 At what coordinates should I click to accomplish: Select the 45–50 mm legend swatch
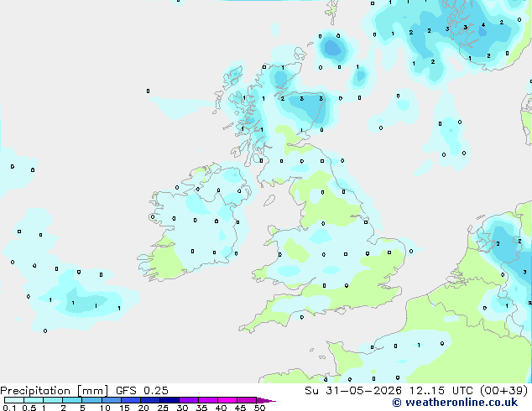pyautogui.click(x=247, y=400)
